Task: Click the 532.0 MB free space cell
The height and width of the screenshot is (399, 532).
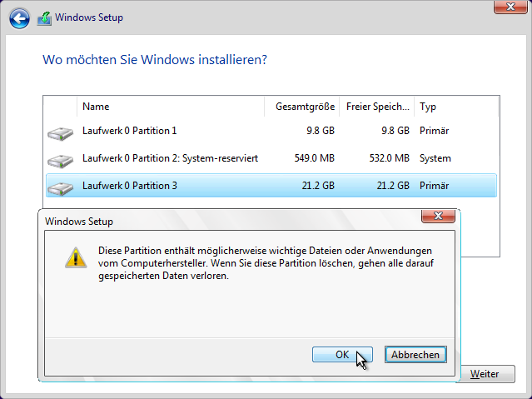Action: [x=389, y=158]
